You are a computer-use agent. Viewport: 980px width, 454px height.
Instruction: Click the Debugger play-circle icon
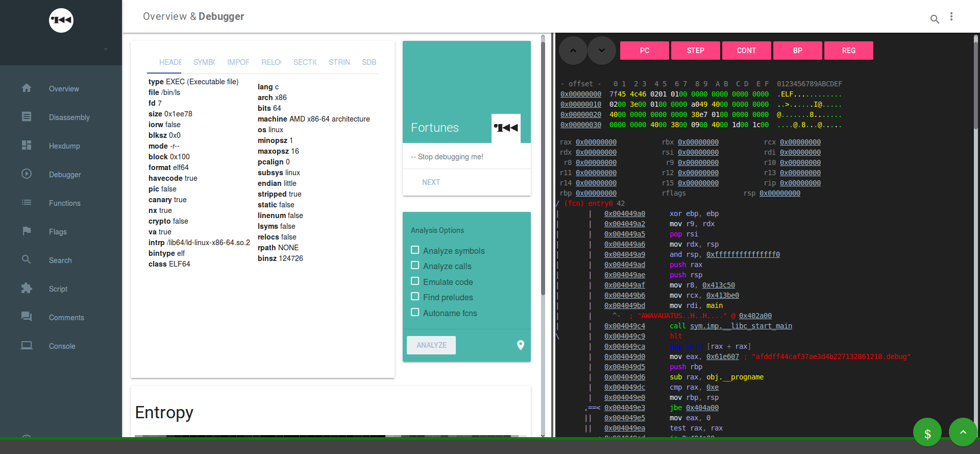tap(27, 174)
